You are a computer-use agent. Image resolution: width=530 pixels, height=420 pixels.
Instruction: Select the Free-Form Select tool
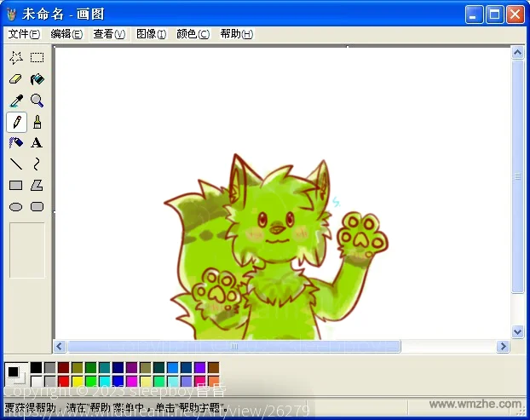point(16,58)
